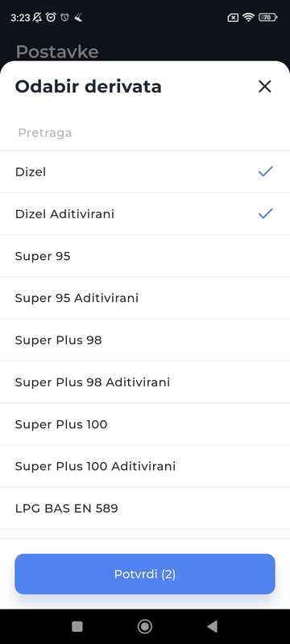
Task: Select Super 95 Aditivirani from list
Action: pyautogui.click(x=145, y=298)
